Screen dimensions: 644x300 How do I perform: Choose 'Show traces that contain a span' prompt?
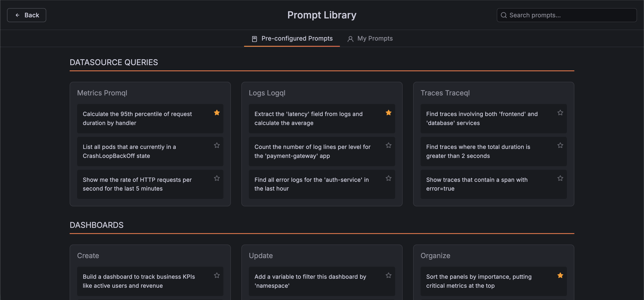[x=494, y=184]
